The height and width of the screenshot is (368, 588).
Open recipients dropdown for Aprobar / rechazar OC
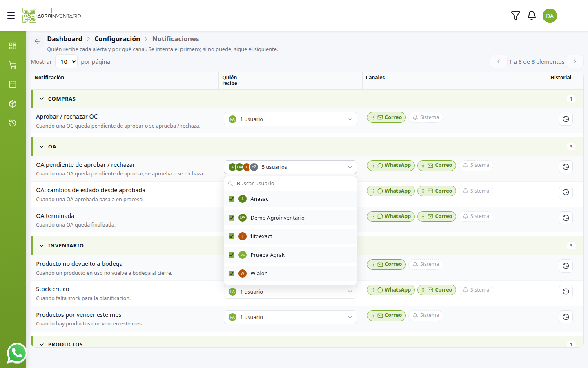click(290, 119)
